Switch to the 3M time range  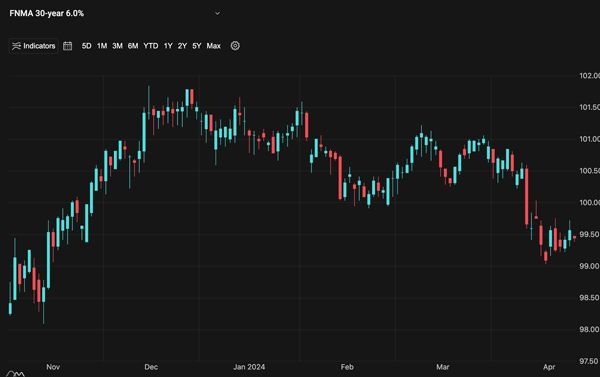(117, 46)
